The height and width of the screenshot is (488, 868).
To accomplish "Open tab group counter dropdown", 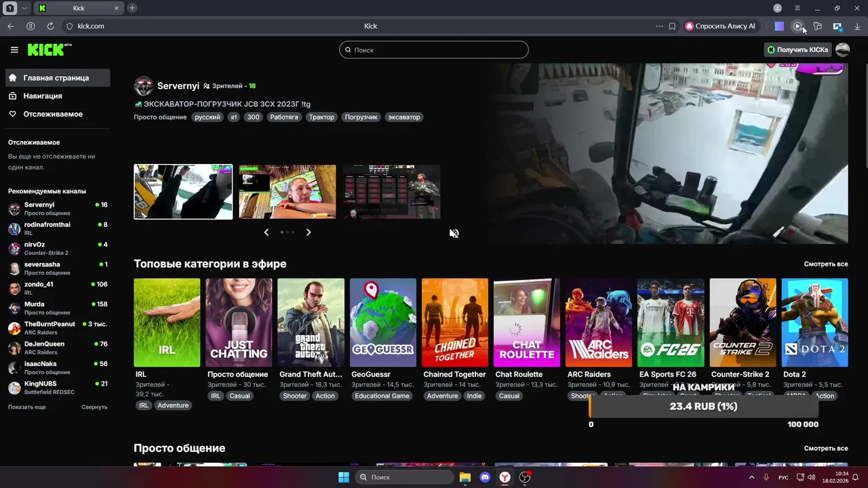I will click(24, 8).
